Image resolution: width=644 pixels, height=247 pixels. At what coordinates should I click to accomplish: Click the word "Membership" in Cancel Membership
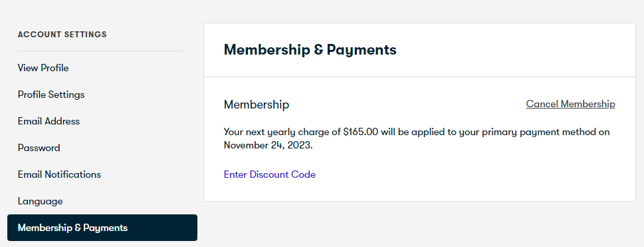click(x=588, y=104)
